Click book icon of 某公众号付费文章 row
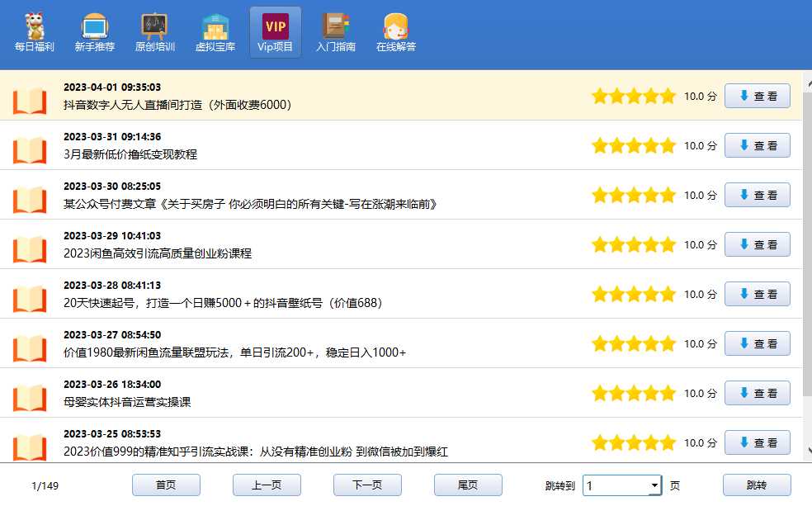Image resolution: width=812 pixels, height=506 pixels. coord(30,200)
